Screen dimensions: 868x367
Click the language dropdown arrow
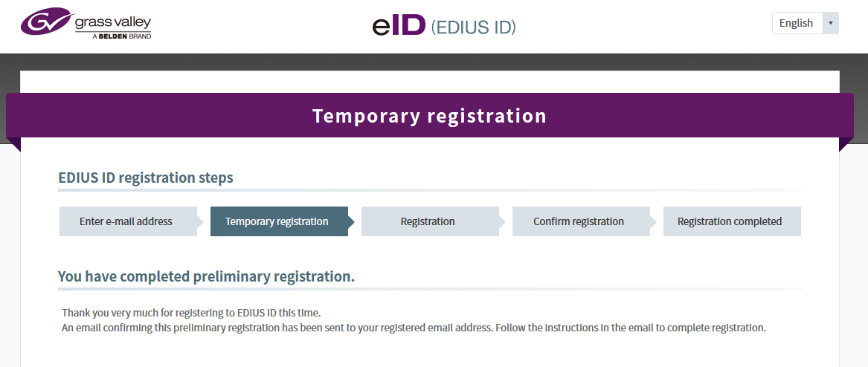point(831,23)
